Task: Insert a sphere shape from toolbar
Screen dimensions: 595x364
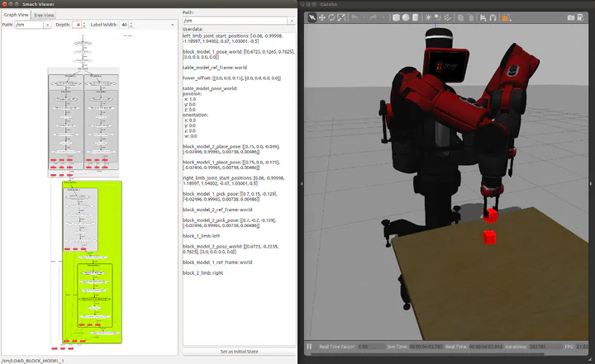Action: coord(407,17)
